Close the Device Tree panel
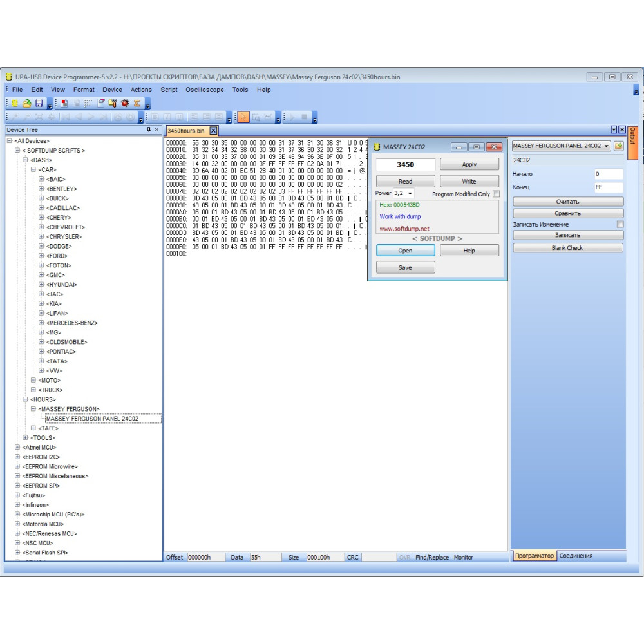The height and width of the screenshot is (644, 644). (156, 129)
